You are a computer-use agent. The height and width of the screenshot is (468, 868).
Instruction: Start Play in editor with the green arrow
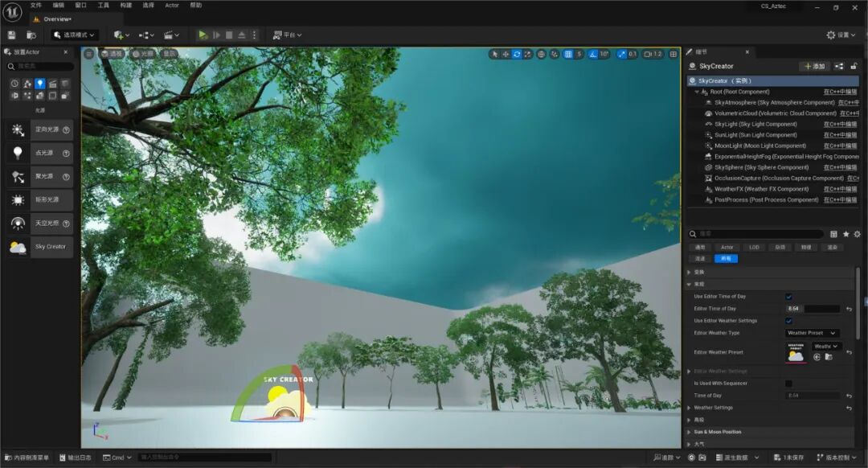[x=203, y=35]
